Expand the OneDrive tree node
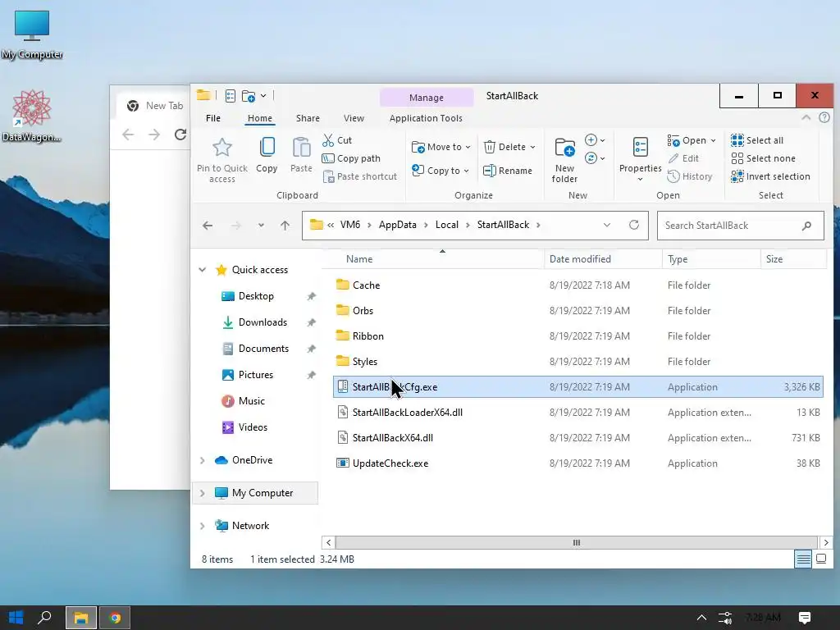This screenshot has width=840, height=630. (x=203, y=460)
